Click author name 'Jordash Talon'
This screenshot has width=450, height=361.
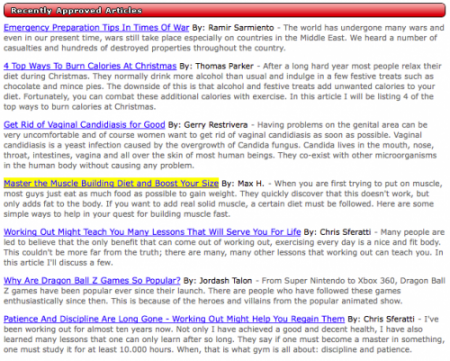click(226, 281)
